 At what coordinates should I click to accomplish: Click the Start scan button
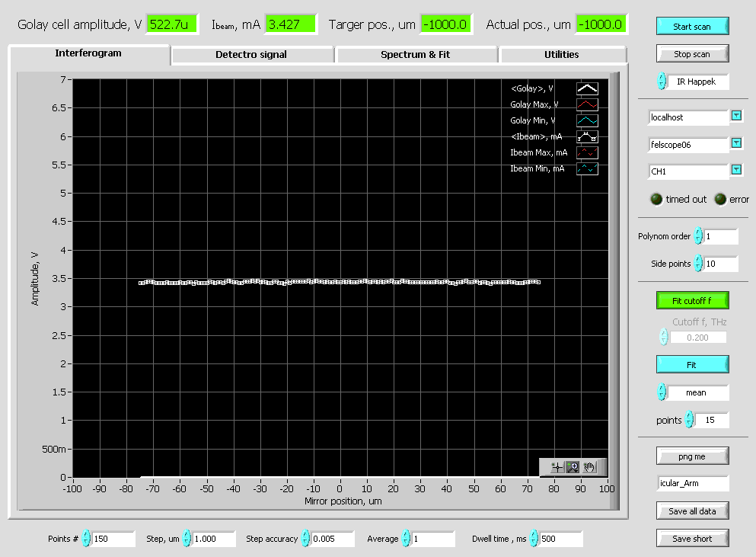(x=692, y=26)
